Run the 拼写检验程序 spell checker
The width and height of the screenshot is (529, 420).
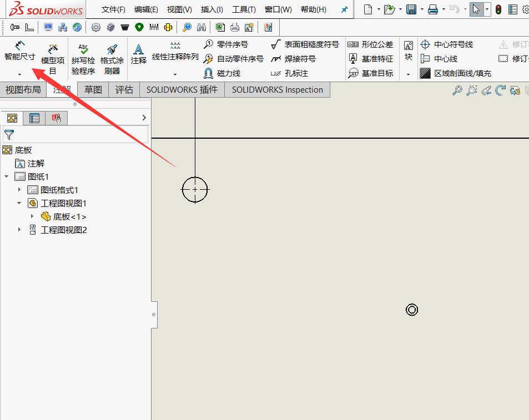83,59
